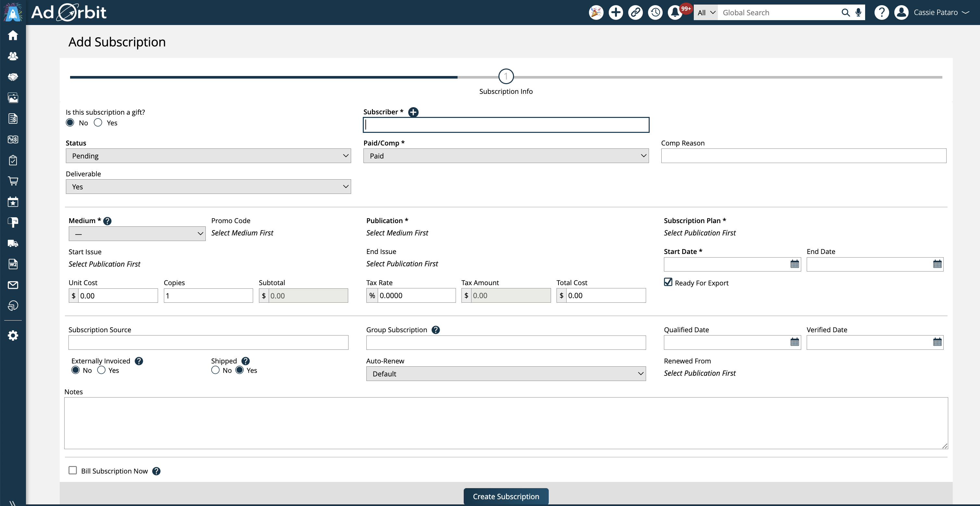Open the settings gear in sidebar
Viewport: 980px width, 506px height.
[x=13, y=335]
